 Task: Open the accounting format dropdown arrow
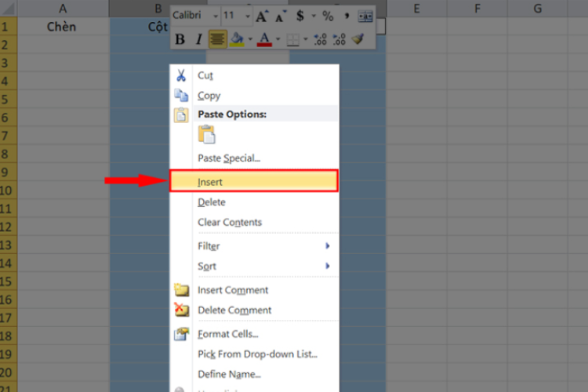point(314,16)
